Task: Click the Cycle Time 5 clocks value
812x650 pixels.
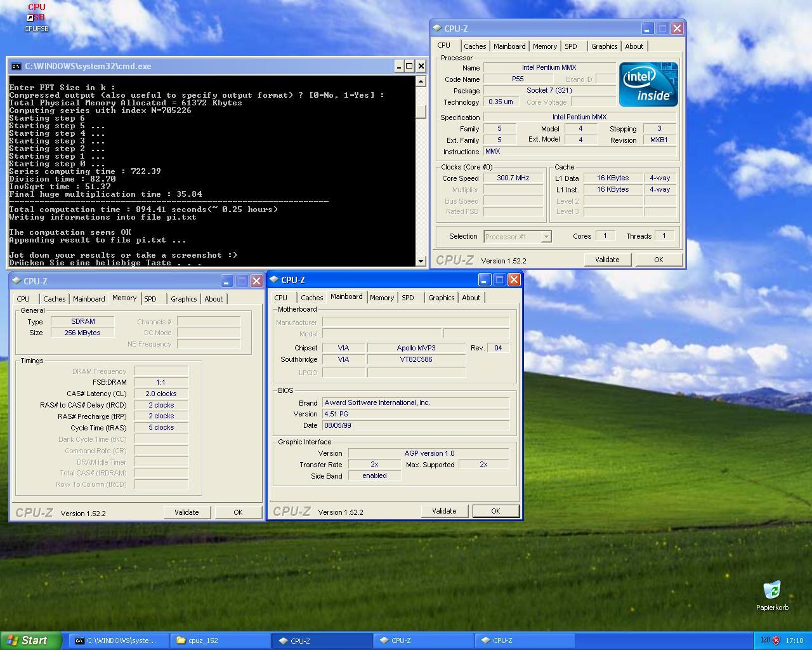Action: tap(161, 428)
